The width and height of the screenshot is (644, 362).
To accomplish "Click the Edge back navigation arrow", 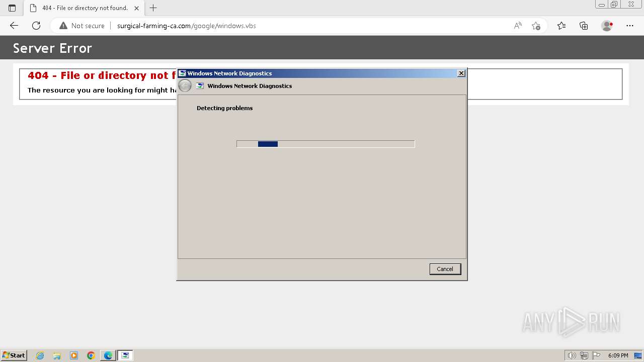I will coord(14,26).
